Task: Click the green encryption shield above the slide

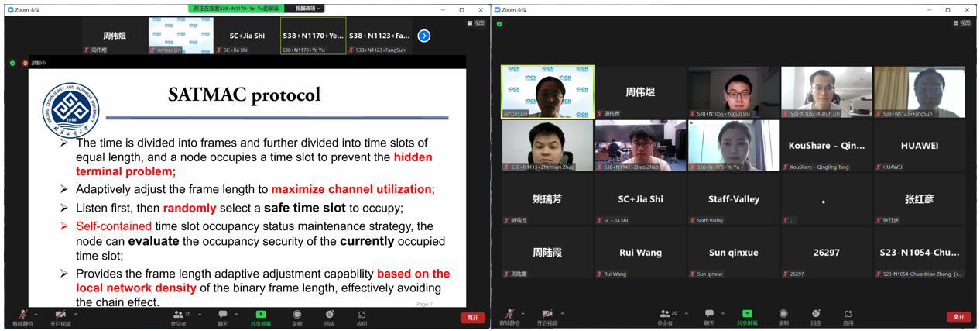Action: coord(12,63)
